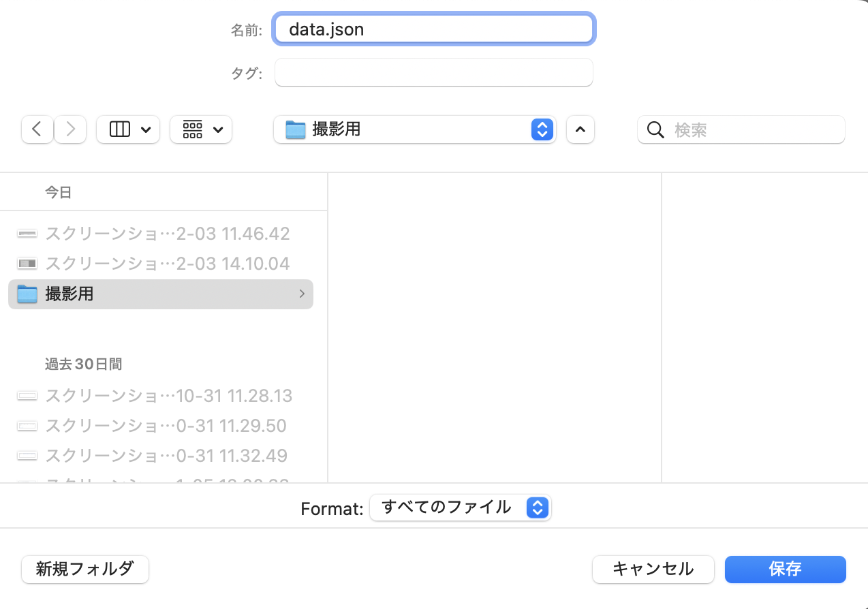Screen dimensions: 868x609
Task: Click the forward navigation arrow icon
Action: pos(70,129)
